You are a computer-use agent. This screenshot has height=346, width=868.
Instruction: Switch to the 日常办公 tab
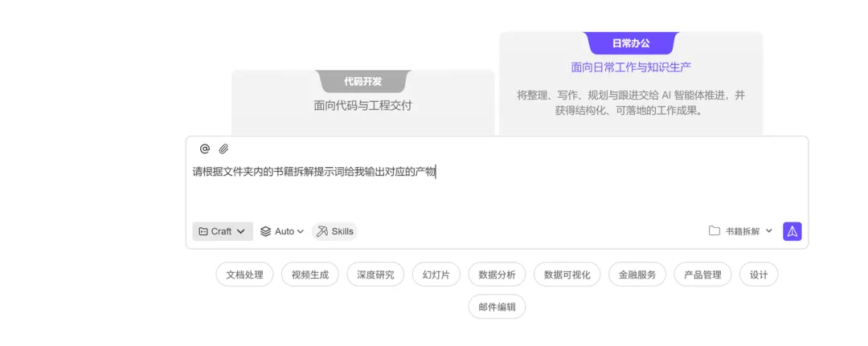[x=631, y=43]
